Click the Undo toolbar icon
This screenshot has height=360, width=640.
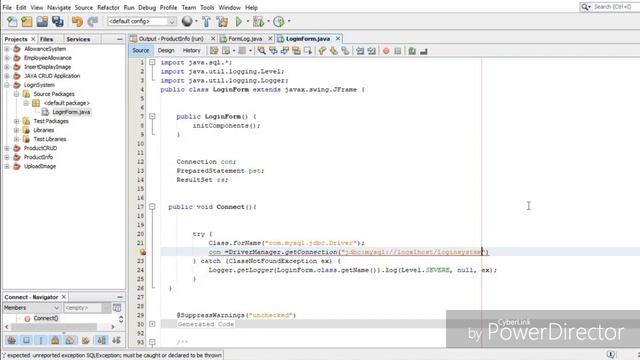[77, 22]
